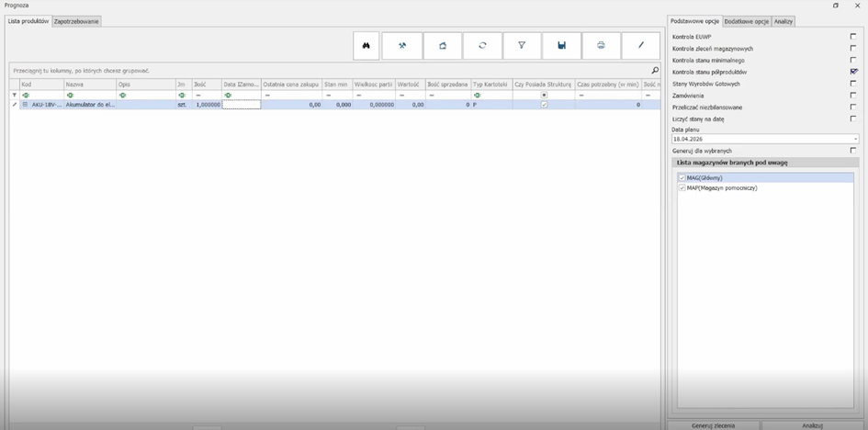Viewport: 868px width, 430px height.
Task: Click the magnifier icon in grouping bar
Action: click(655, 70)
